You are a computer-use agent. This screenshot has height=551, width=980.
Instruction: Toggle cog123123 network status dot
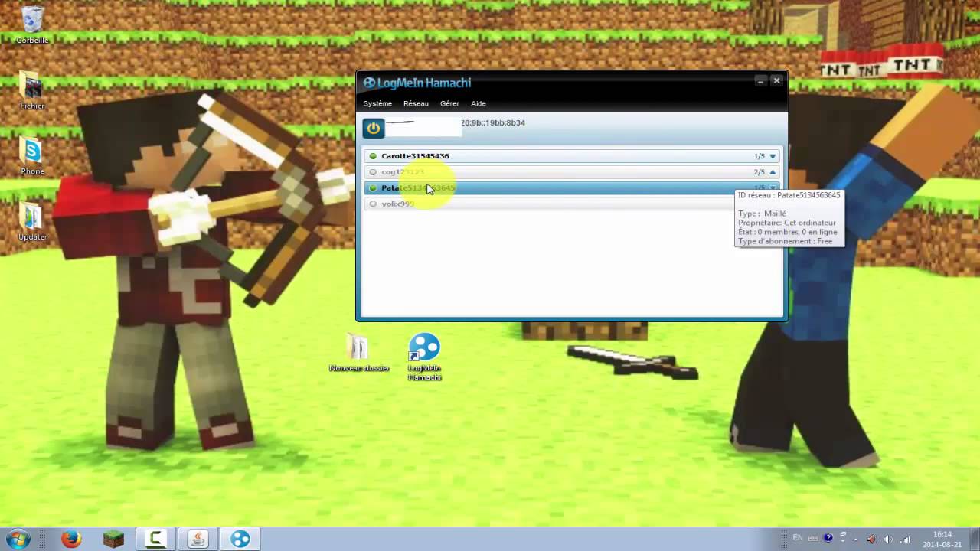click(373, 172)
